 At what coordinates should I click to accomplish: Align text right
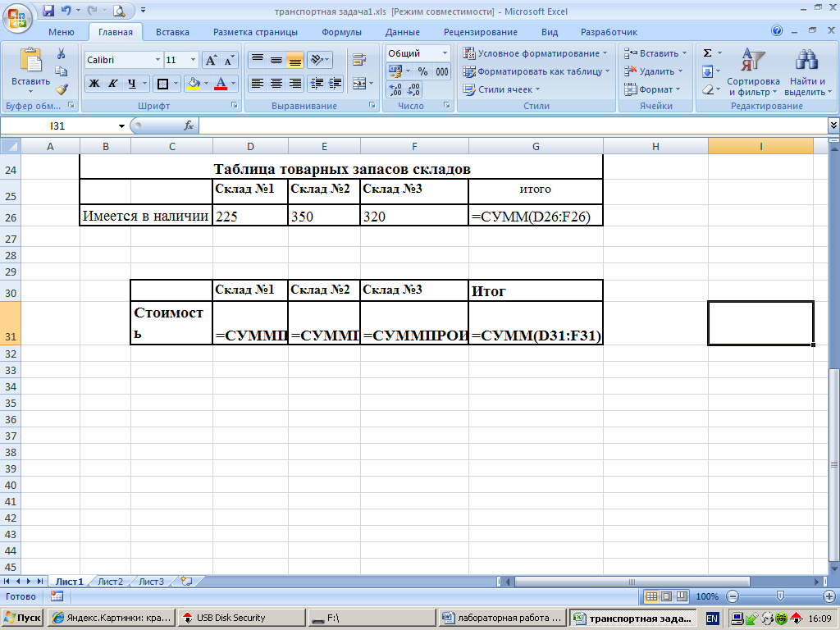point(294,84)
